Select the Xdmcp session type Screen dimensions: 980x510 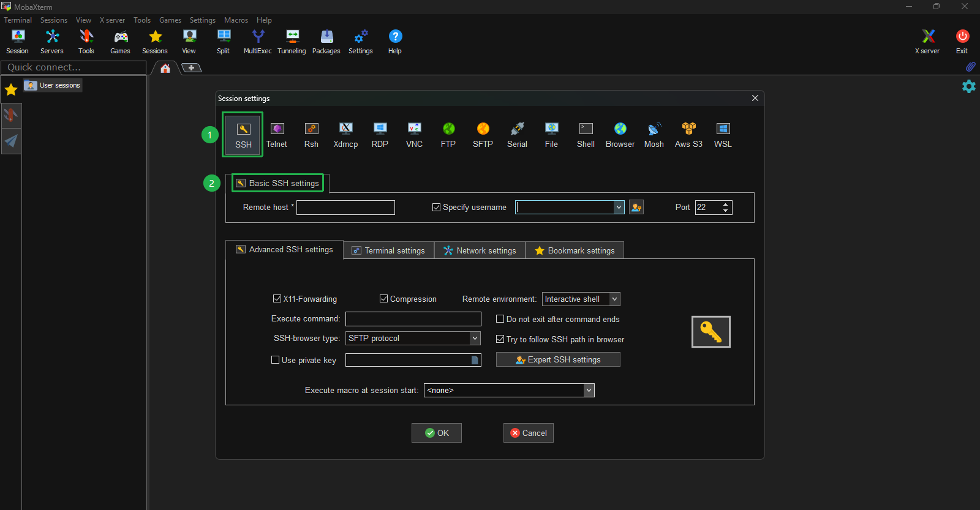pos(345,135)
